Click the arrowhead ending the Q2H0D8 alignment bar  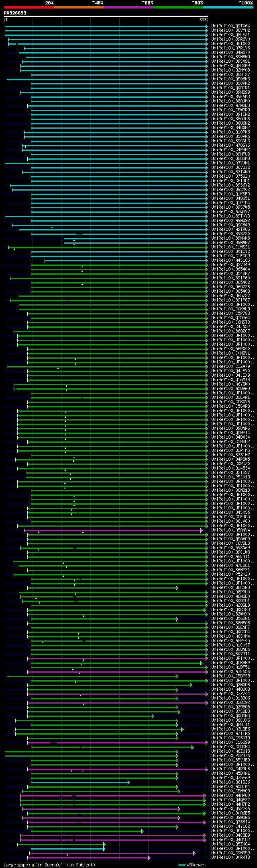tap(191, 685)
